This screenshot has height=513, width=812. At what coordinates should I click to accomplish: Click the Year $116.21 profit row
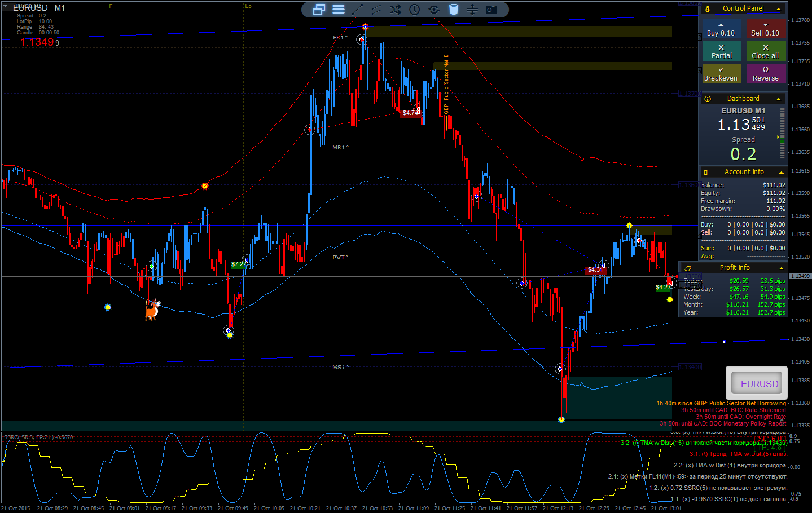(x=734, y=312)
